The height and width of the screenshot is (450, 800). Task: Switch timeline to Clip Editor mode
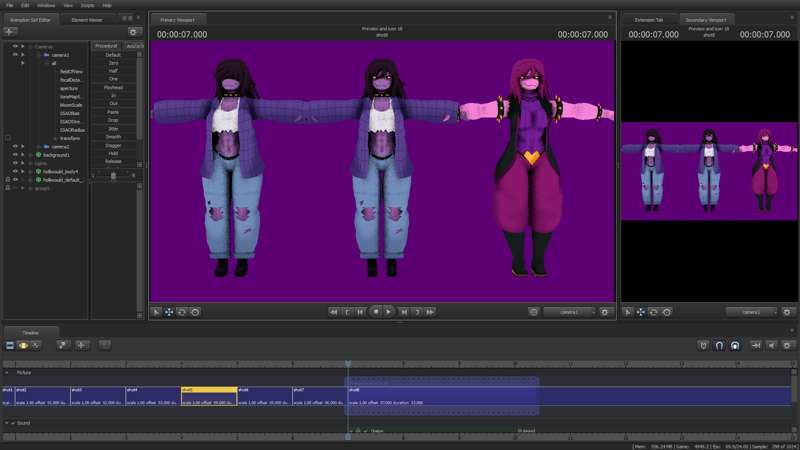(x=10, y=345)
